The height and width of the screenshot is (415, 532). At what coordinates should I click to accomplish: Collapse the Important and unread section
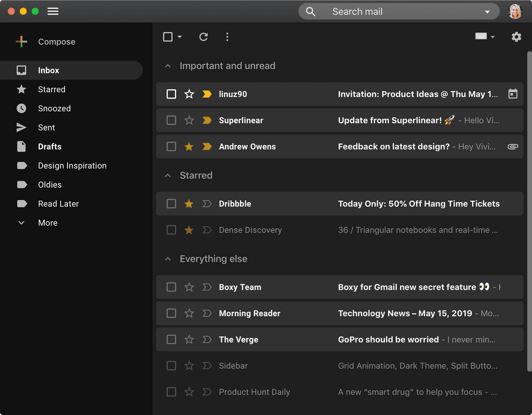coord(168,66)
